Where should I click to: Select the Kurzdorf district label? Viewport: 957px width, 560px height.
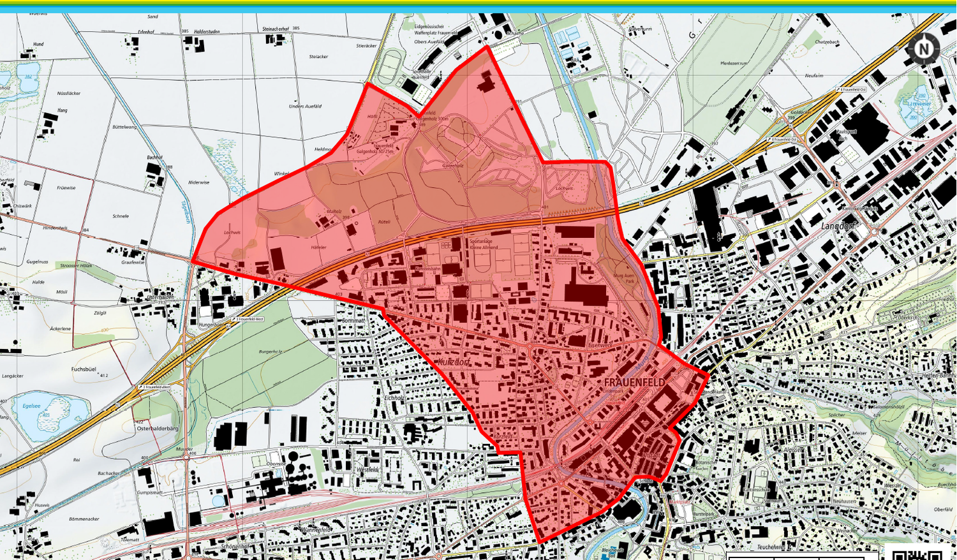point(454,362)
